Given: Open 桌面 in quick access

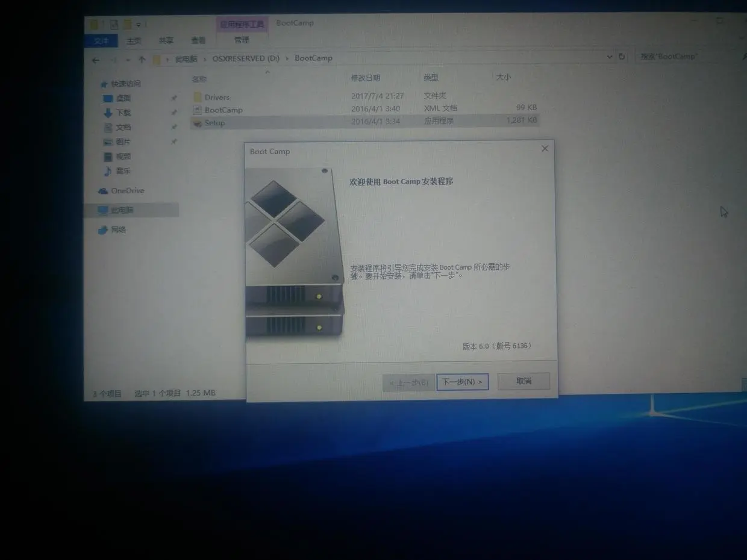Looking at the screenshot, I should point(123,98).
